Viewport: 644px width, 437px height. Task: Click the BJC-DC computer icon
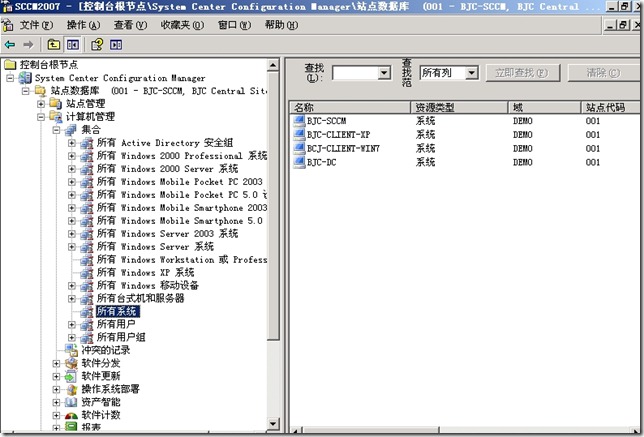(299, 162)
